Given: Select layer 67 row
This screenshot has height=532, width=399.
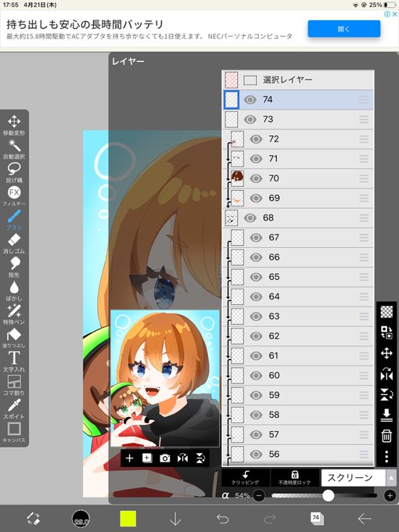Looking at the screenshot, I should (x=298, y=238).
